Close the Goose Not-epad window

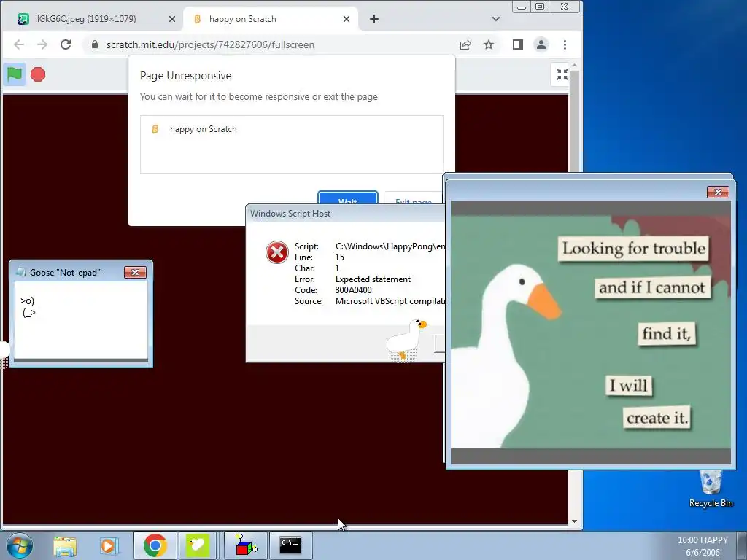pyautogui.click(x=135, y=273)
